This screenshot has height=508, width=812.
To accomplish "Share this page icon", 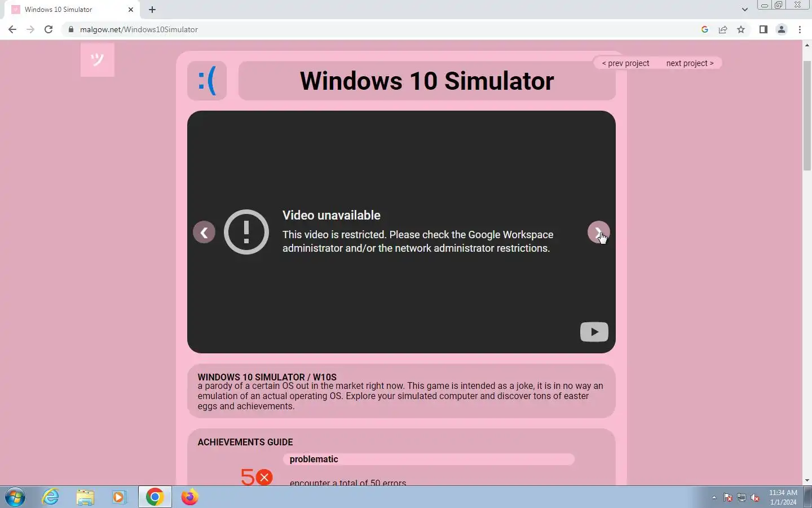I will [723, 29].
